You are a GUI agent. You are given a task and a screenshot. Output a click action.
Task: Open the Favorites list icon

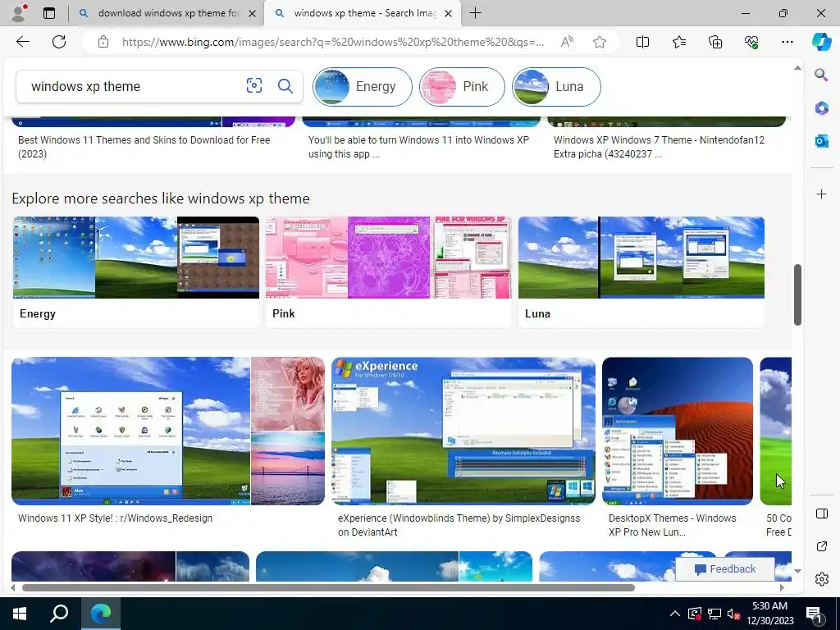[678, 42]
